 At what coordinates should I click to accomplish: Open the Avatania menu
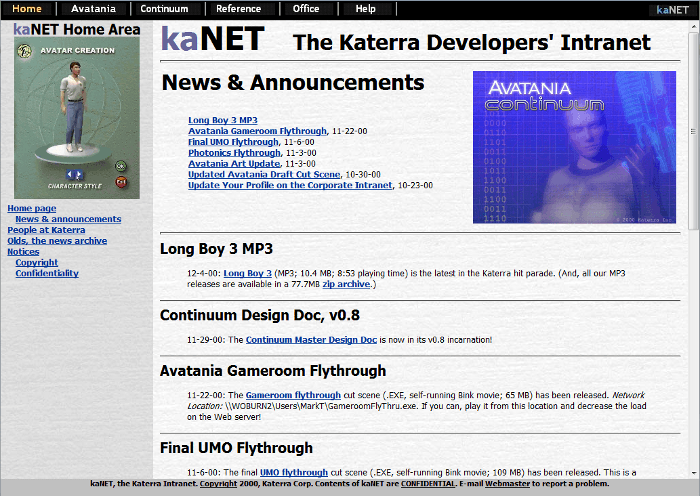click(93, 8)
